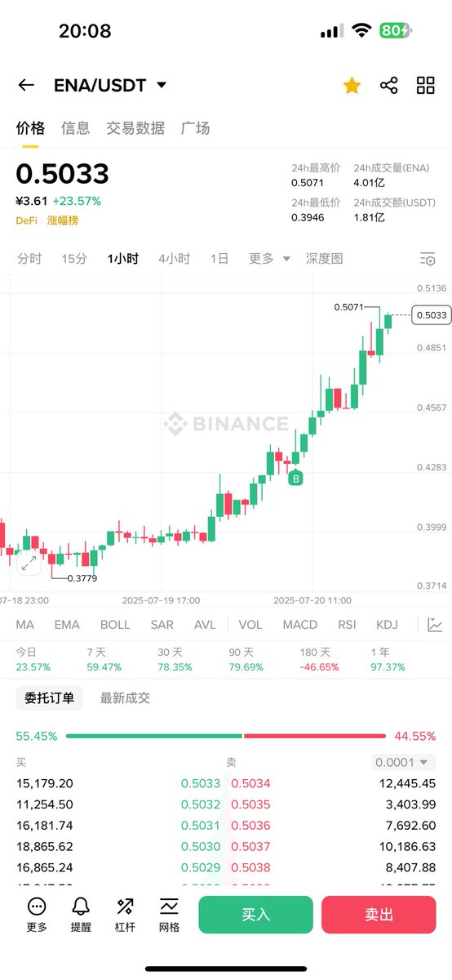Switch to the 价格 tab
Screen dimensions: 452x980
click(30, 128)
